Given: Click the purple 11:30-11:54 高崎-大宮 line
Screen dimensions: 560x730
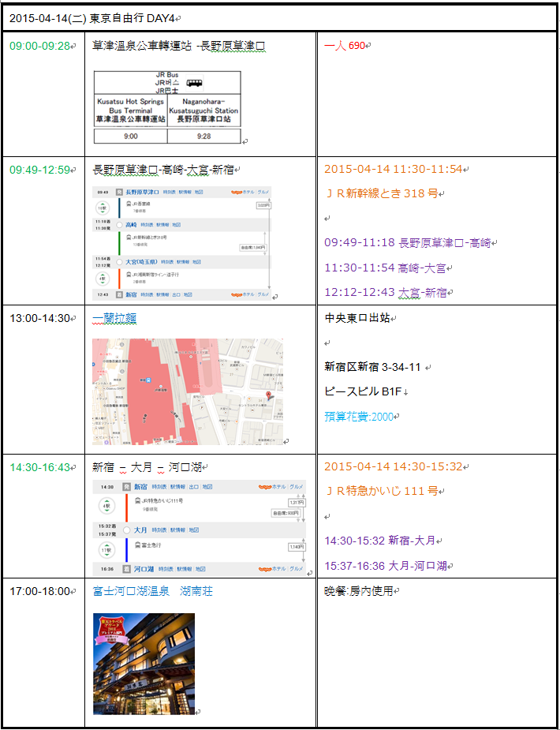Looking at the screenshot, I should tap(385, 268).
